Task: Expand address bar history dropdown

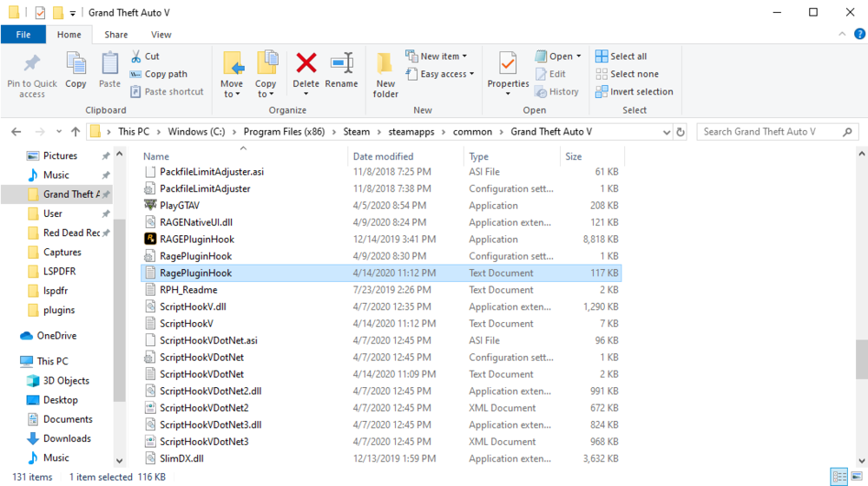Action: click(666, 132)
